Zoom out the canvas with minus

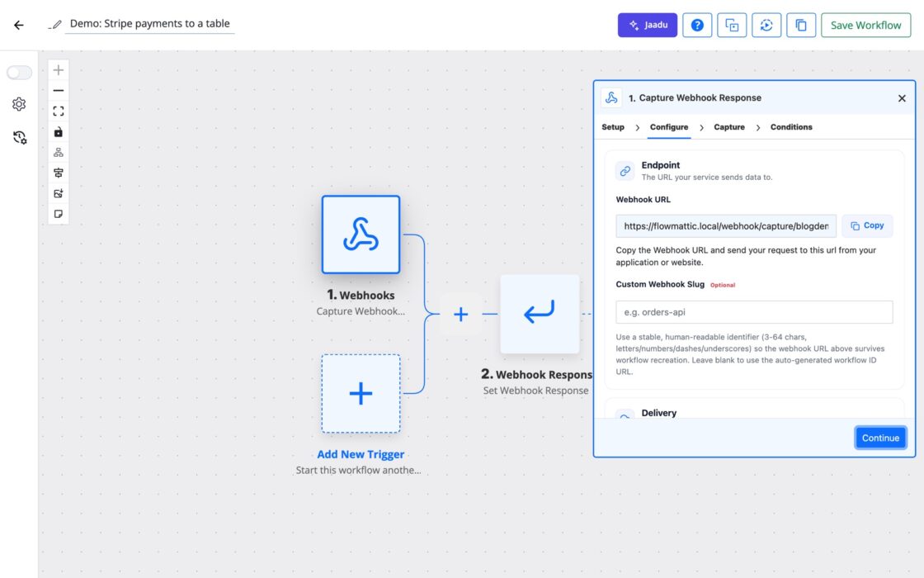click(59, 91)
